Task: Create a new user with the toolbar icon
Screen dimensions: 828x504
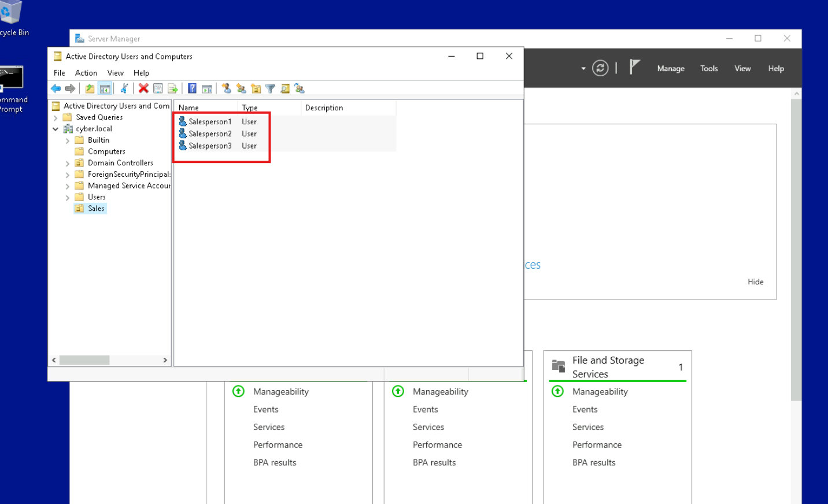Action: point(227,88)
